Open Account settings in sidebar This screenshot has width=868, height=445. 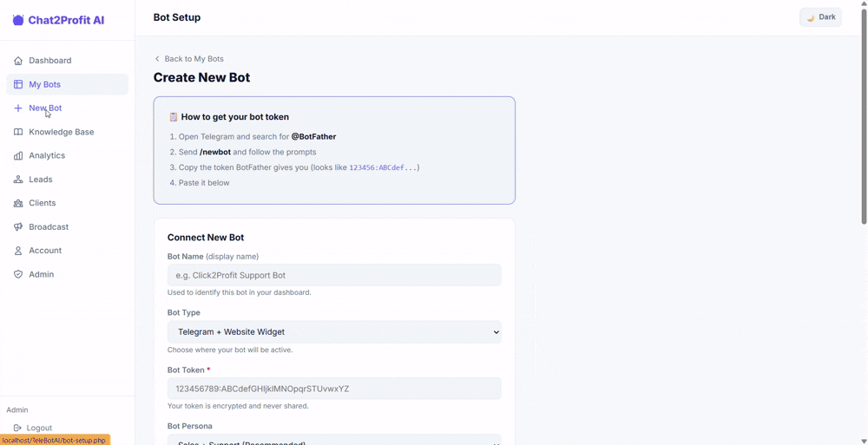coord(67,251)
